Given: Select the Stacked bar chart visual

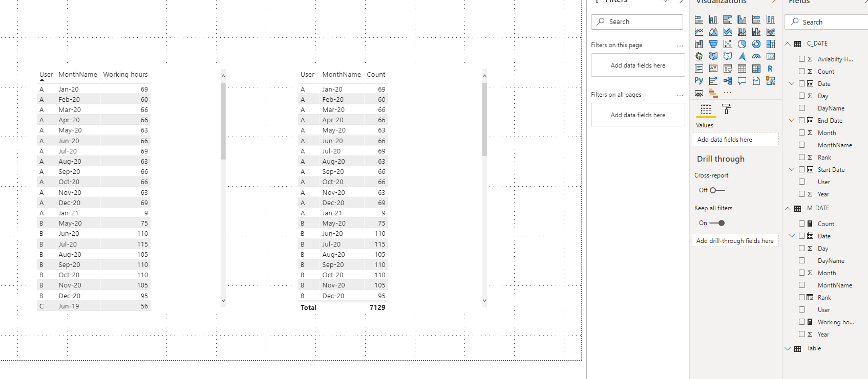Looking at the screenshot, I should [699, 19].
